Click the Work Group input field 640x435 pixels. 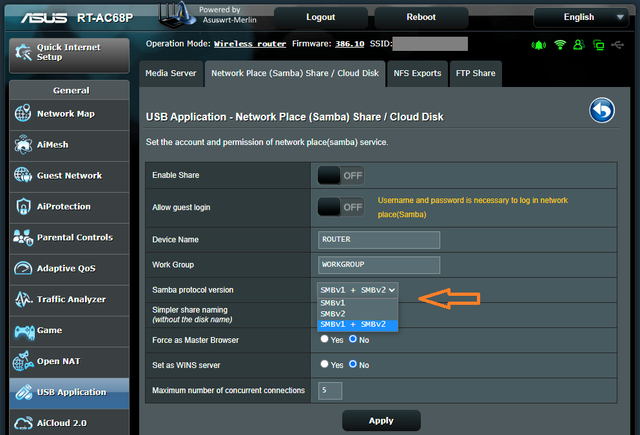[379, 265]
